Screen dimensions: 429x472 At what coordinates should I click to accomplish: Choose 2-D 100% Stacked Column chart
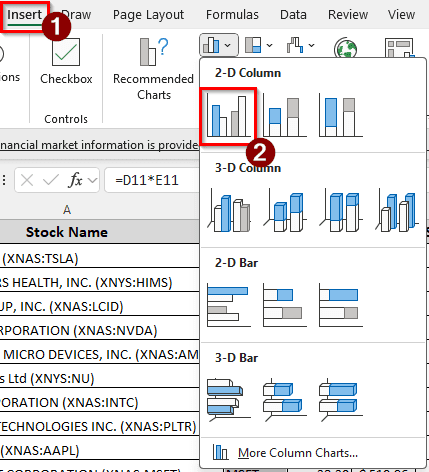(x=341, y=115)
